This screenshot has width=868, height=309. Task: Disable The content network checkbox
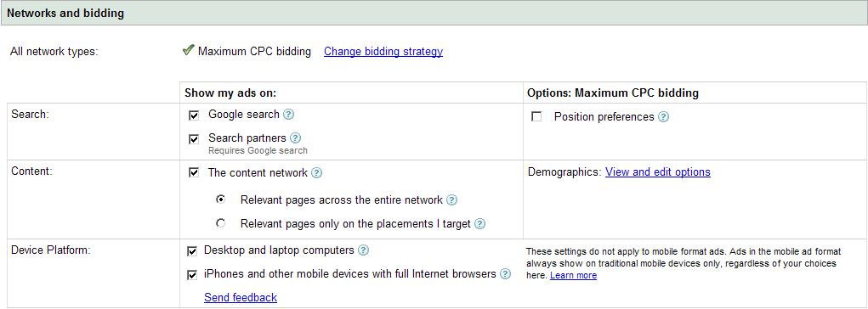point(194,173)
